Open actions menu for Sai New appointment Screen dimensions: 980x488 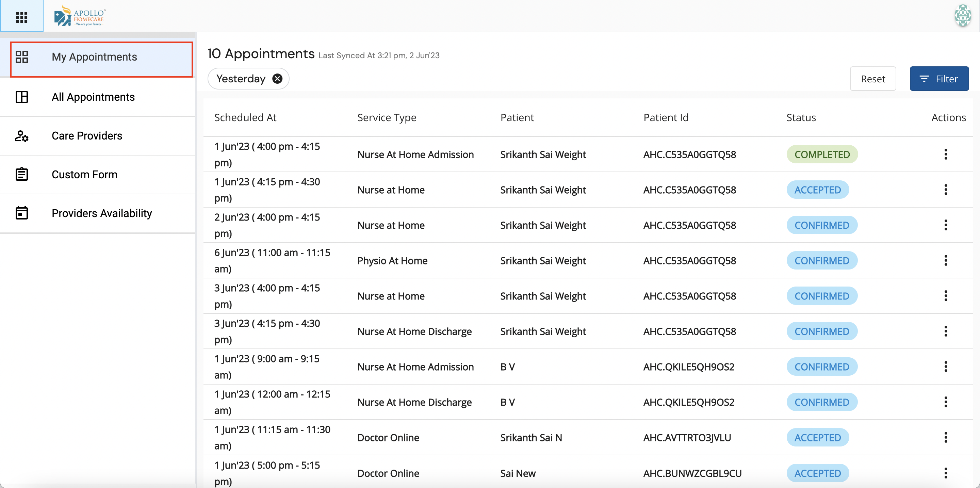(946, 473)
